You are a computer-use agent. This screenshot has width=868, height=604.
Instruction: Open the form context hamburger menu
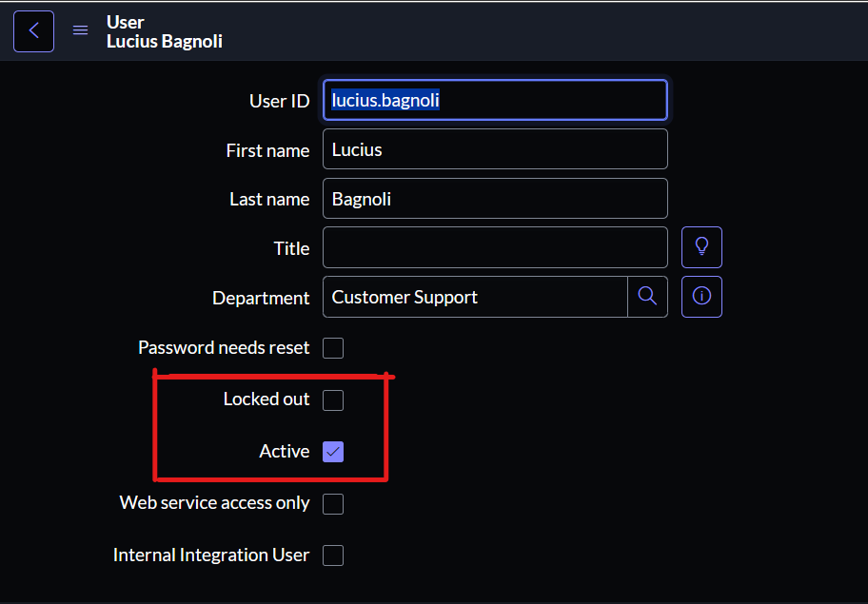pos(80,29)
